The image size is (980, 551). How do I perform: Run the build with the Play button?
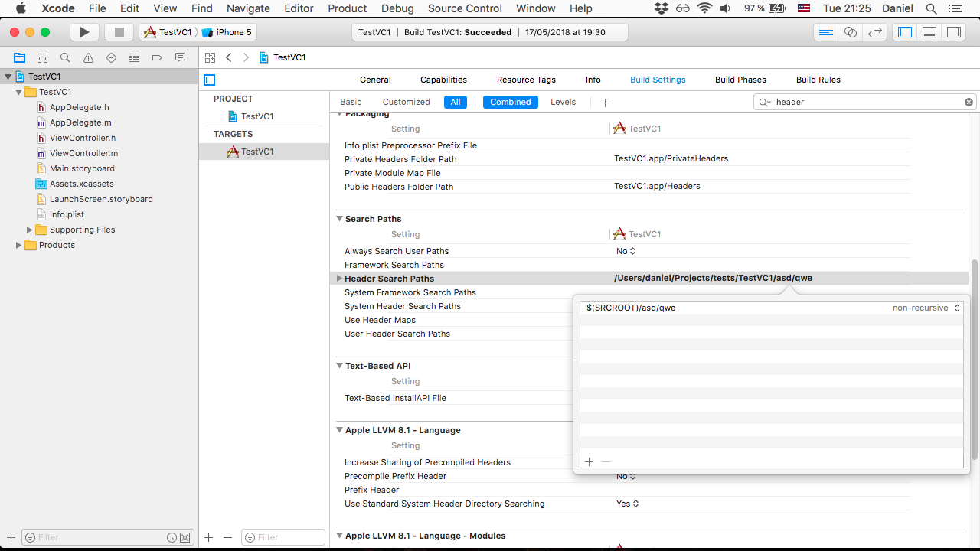click(x=85, y=32)
